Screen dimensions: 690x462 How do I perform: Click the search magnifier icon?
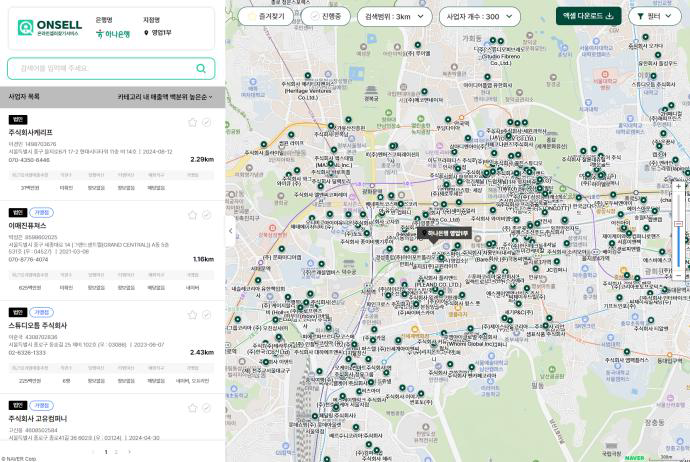[x=201, y=69]
